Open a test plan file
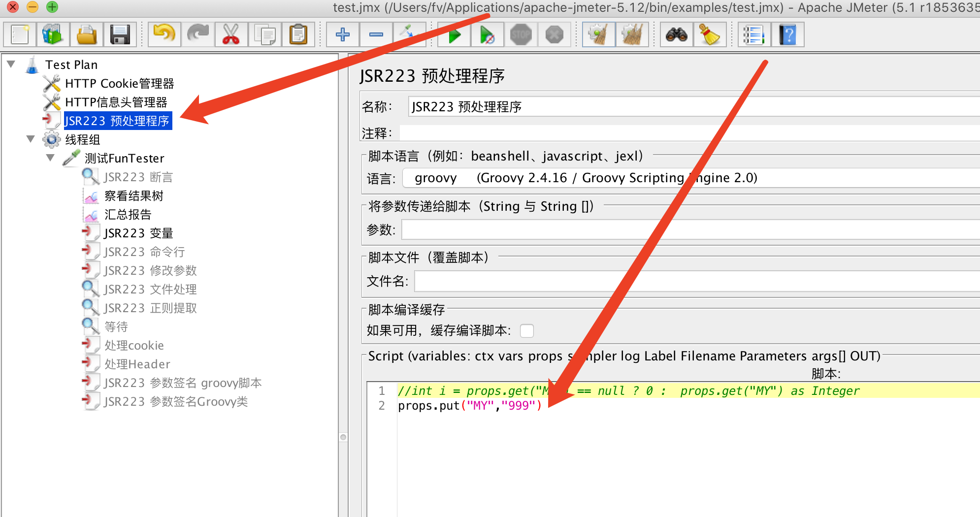The width and height of the screenshot is (980, 517). pos(87,35)
